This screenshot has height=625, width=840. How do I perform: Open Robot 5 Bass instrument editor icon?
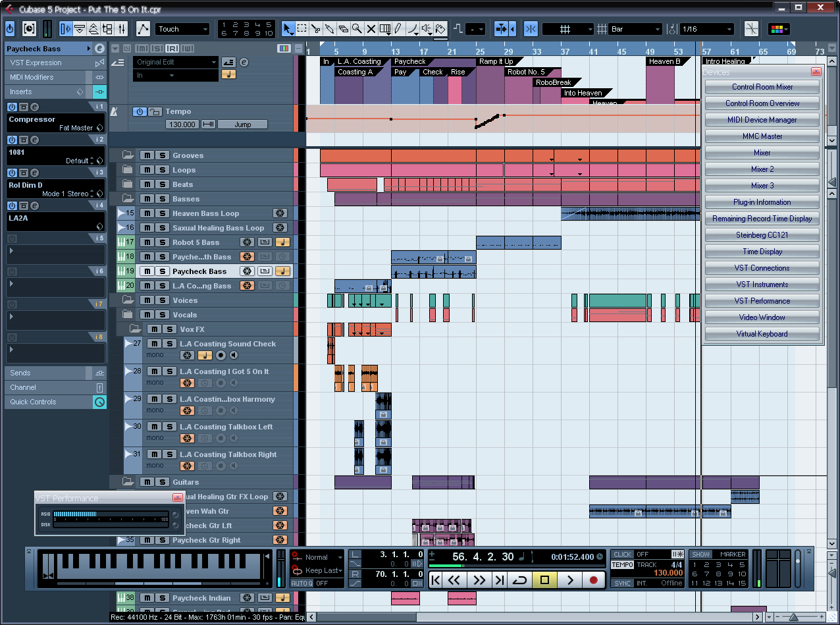pyautogui.click(x=264, y=242)
